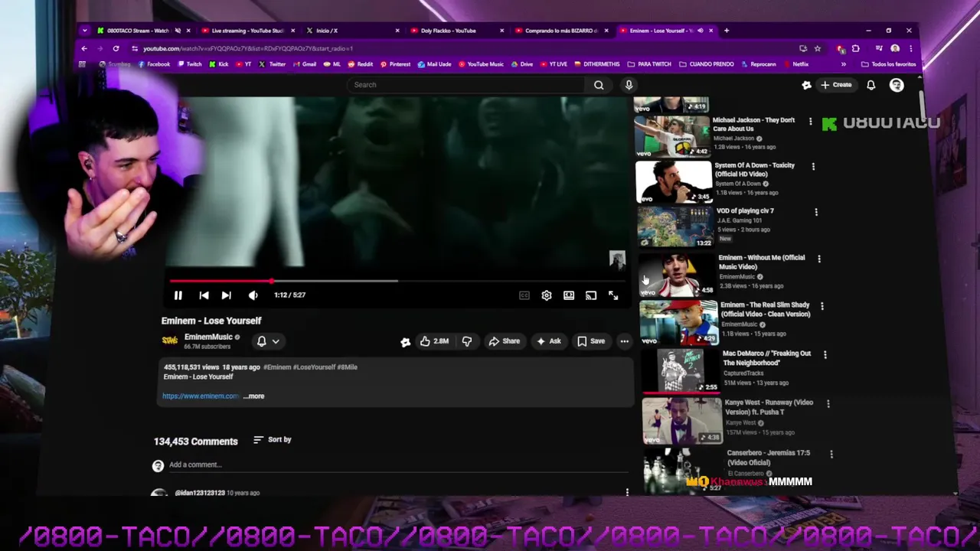The height and width of the screenshot is (551, 980).
Task: Open the EminemMusic channel name link
Action: 208,337
